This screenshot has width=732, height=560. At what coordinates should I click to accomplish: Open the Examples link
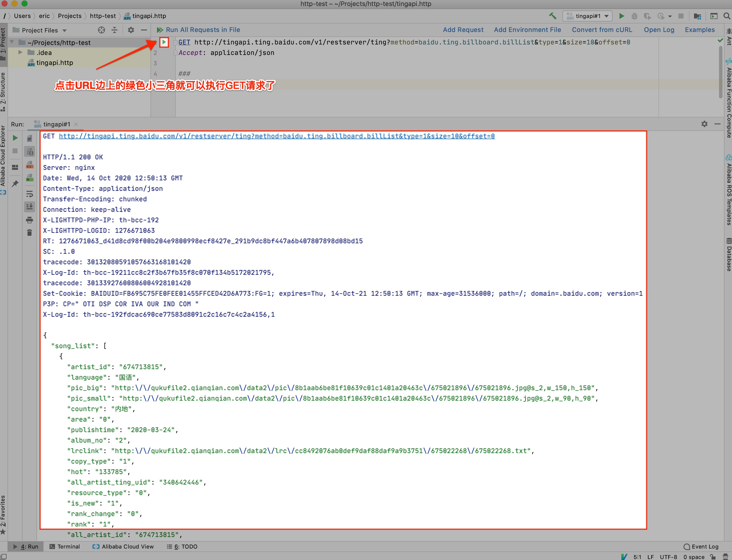[x=700, y=30]
